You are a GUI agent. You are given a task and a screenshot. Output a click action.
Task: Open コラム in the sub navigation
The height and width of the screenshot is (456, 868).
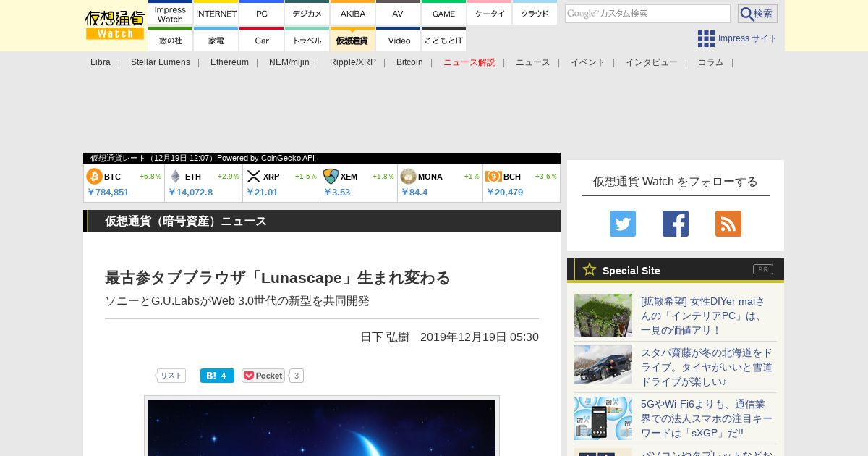[x=711, y=62]
